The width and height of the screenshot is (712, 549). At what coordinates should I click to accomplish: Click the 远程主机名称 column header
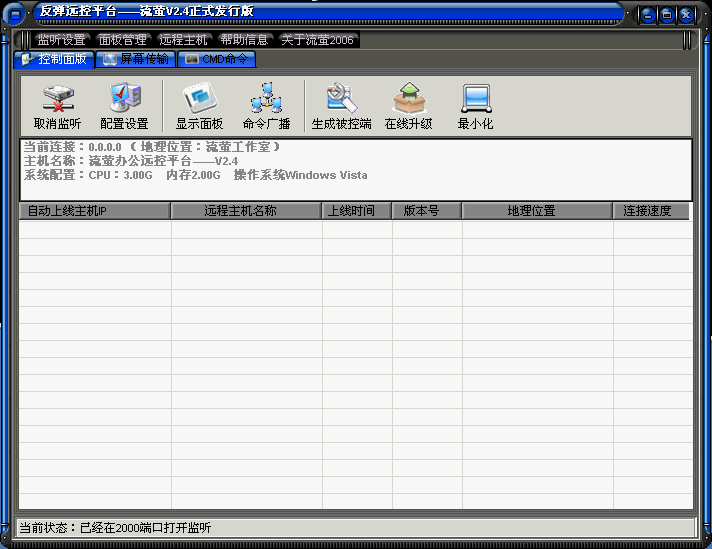pyautogui.click(x=246, y=211)
